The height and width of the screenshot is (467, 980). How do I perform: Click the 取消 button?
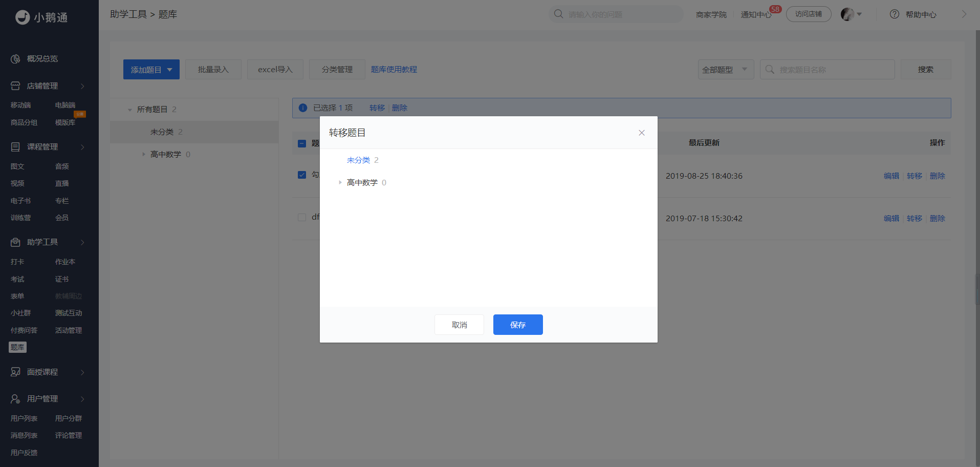pyautogui.click(x=459, y=325)
